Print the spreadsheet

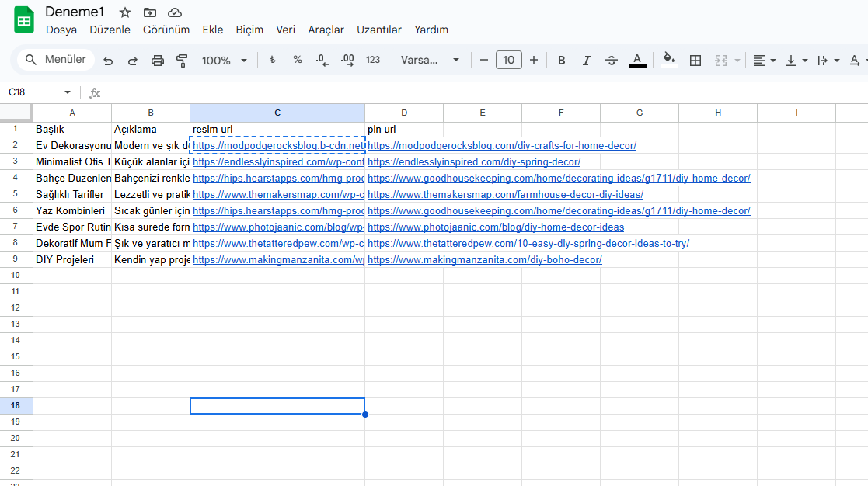[157, 61]
